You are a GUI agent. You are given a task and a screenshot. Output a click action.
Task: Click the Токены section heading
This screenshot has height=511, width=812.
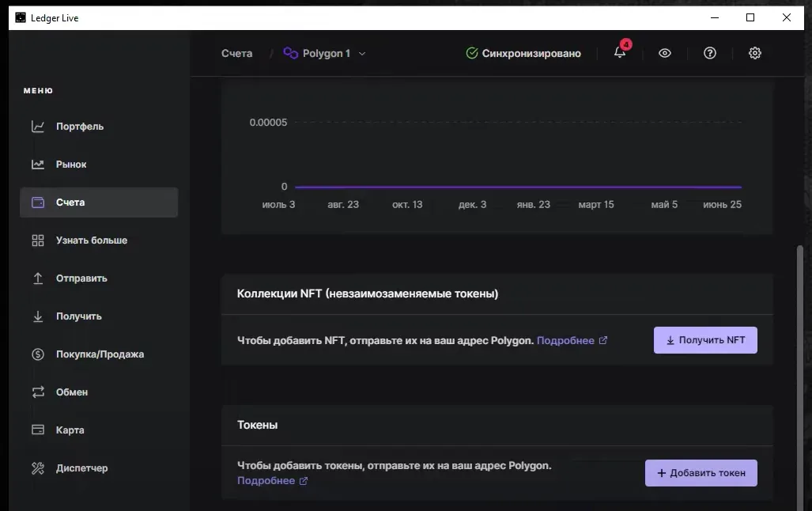pyautogui.click(x=258, y=425)
